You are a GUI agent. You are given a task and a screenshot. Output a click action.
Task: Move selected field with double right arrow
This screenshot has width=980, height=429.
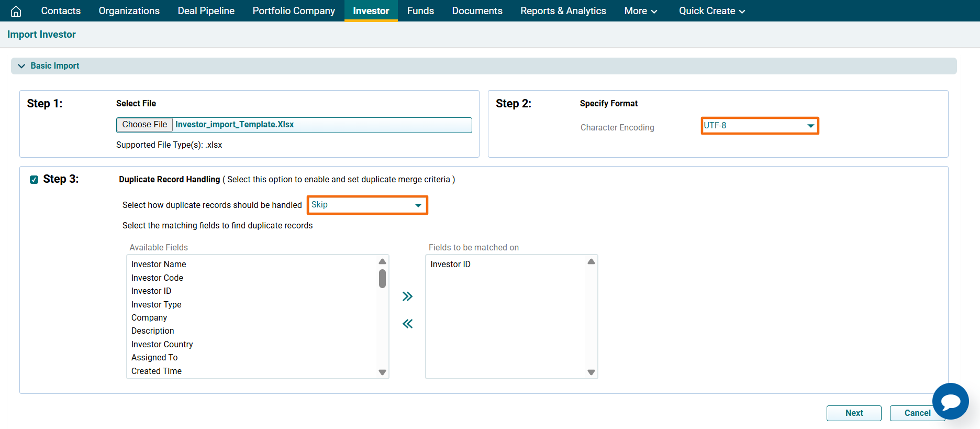pyautogui.click(x=407, y=296)
